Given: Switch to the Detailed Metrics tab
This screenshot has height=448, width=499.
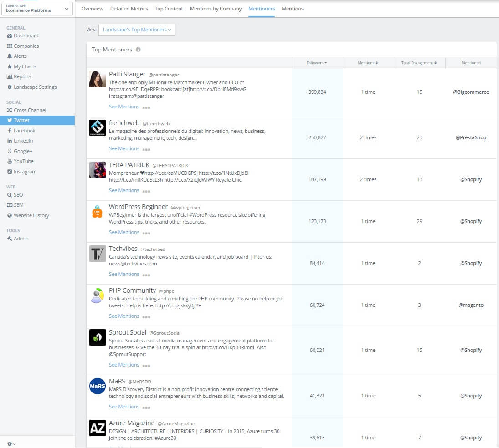Looking at the screenshot, I should pos(129,9).
